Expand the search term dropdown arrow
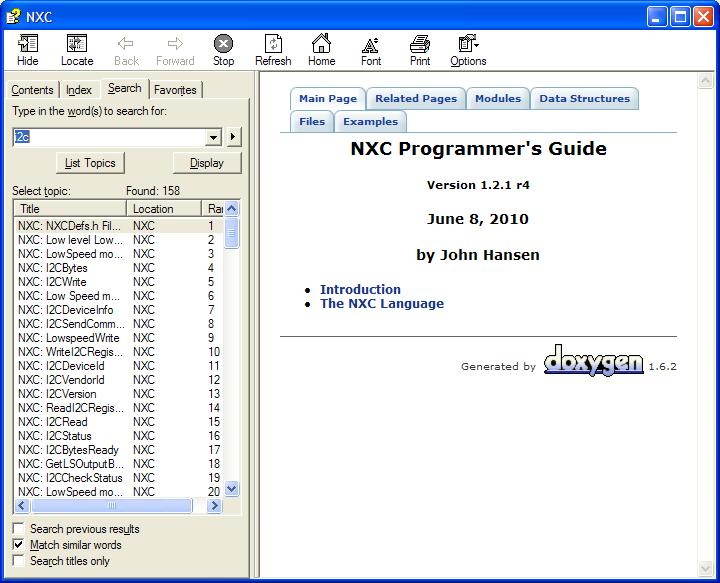720x583 pixels. pos(213,137)
